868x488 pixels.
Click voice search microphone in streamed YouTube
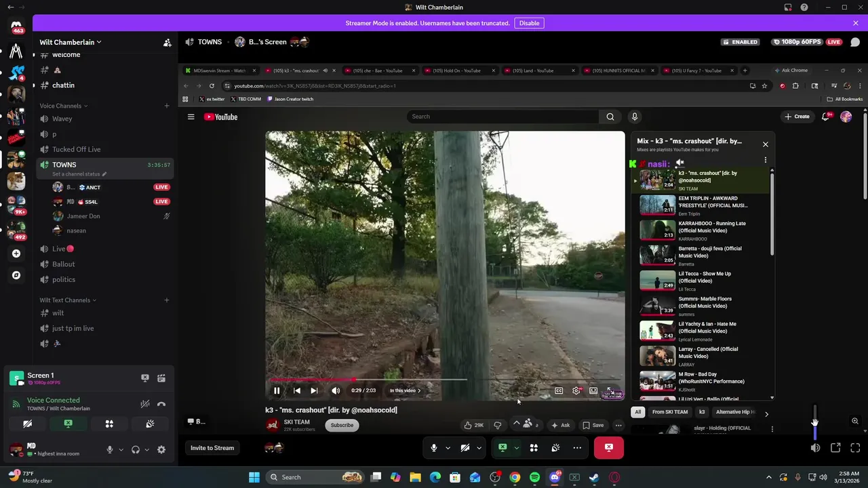[635, 117]
